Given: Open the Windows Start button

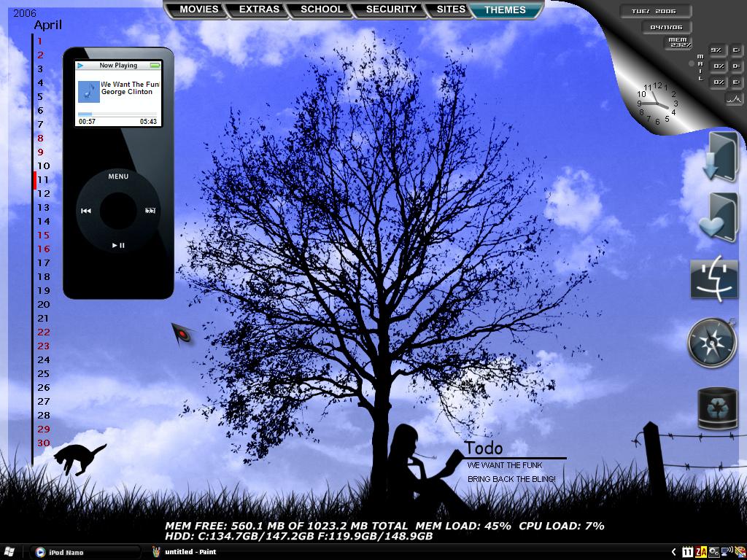Looking at the screenshot, I should click(9, 552).
